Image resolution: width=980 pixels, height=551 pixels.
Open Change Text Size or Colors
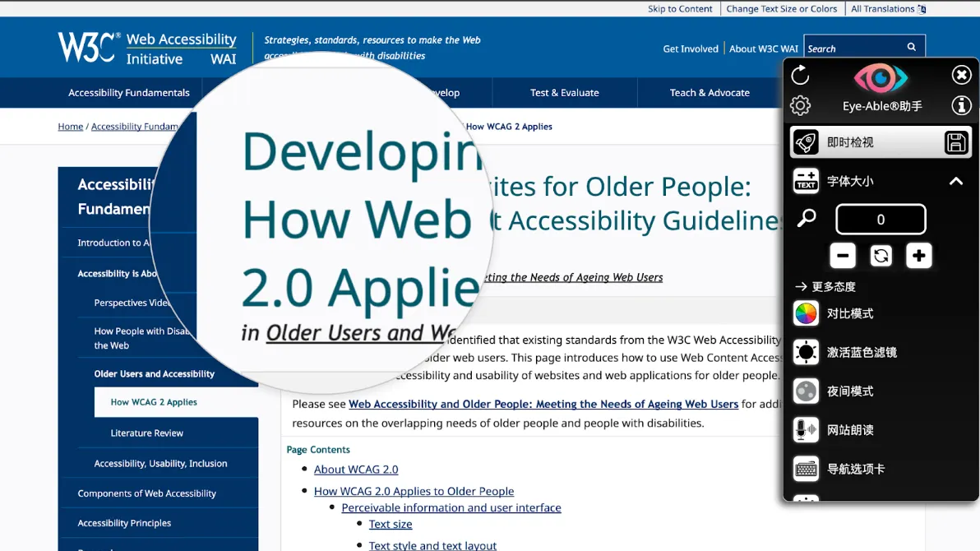coord(781,9)
